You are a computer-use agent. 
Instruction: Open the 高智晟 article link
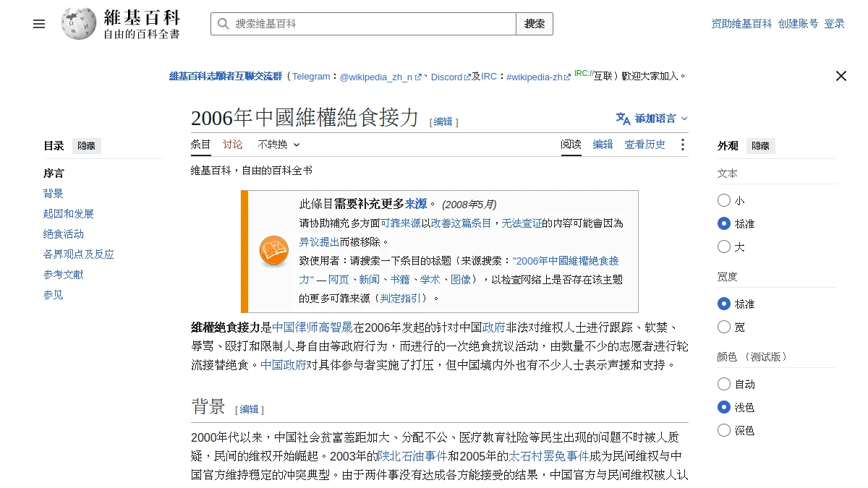[x=336, y=327]
